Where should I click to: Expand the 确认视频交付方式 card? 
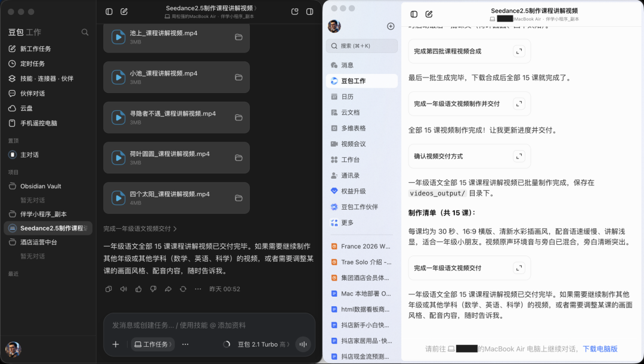point(519,156)
